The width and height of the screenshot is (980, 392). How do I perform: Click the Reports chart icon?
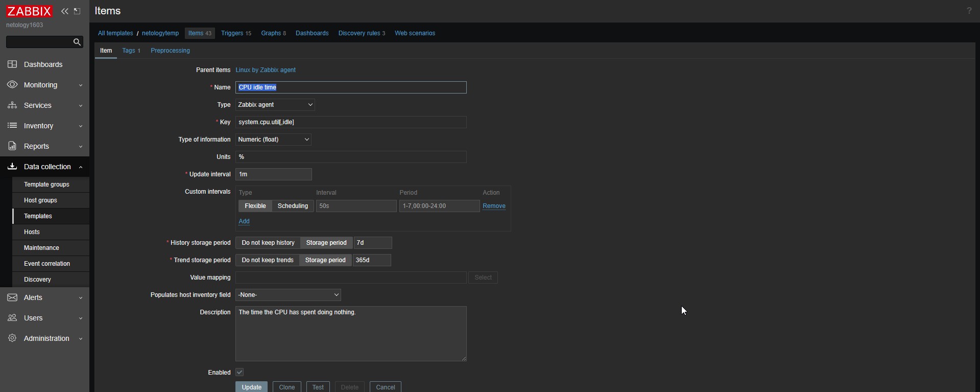[x=12, y=146]
